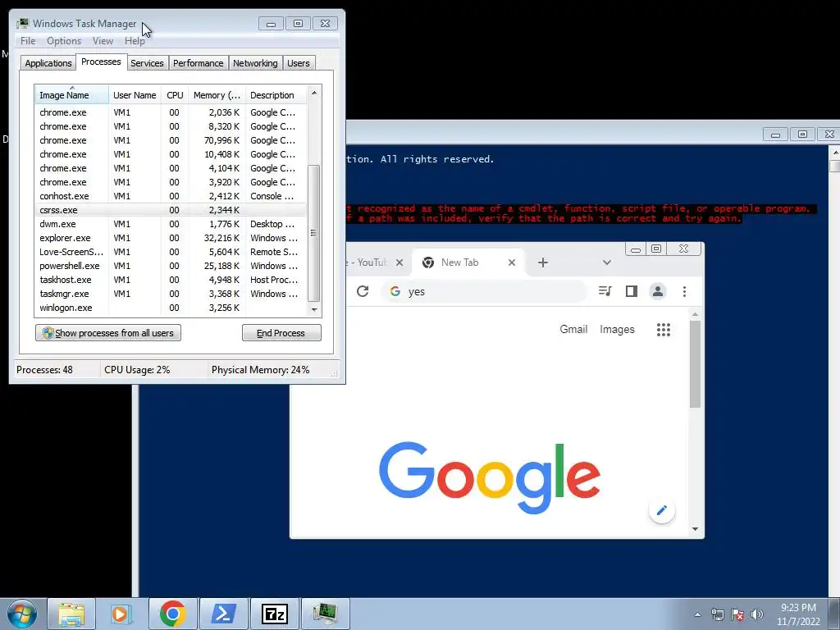
Task: Select the taskhost.exe process row
Action: click(171, 280)
